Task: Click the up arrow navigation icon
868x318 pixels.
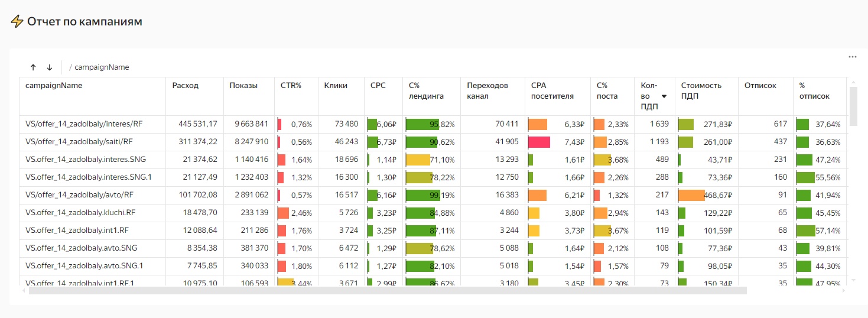Action: click(33, 67)
